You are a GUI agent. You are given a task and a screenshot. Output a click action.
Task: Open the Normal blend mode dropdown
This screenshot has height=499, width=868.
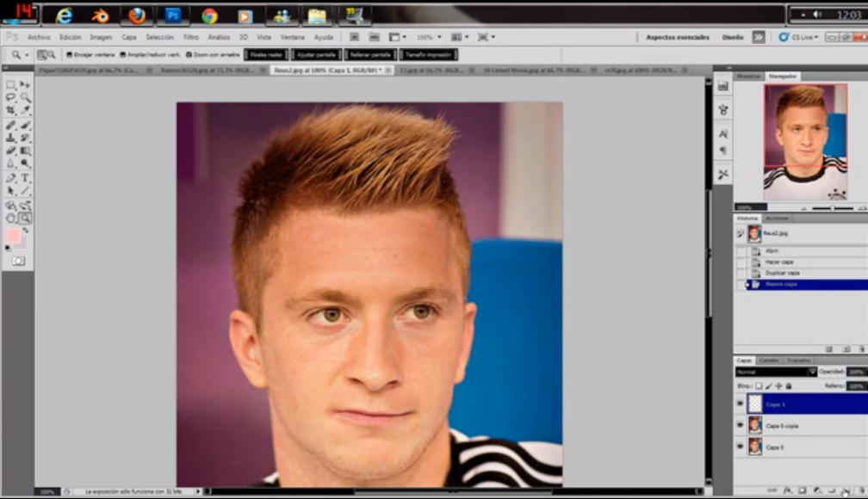point(776,372)
